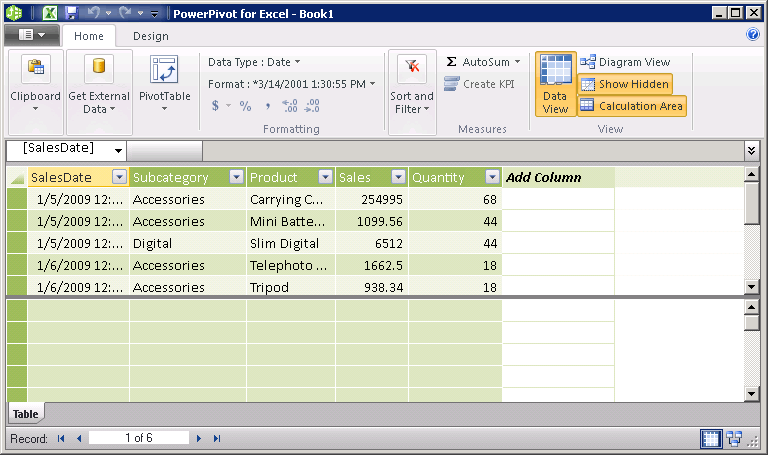The width and height of the screenshot is (768, 455).
Task: Select the 254995 sales cell
Action: pyautogui.click(x=372, y=199)
